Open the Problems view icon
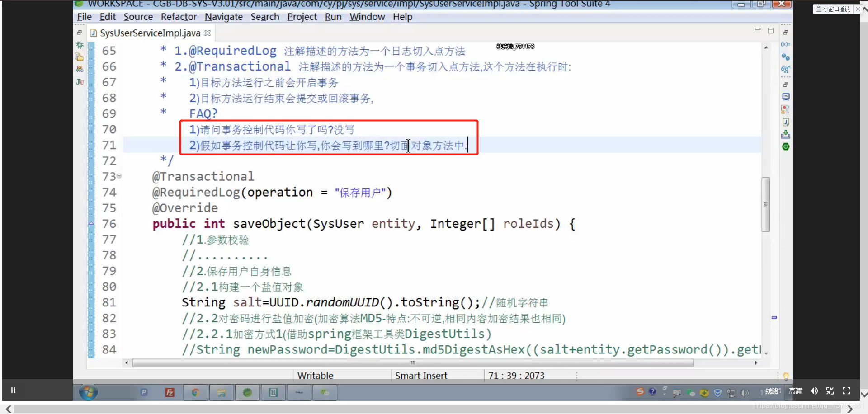The width and height of the screenshot is (868, 414). (786, 109)
